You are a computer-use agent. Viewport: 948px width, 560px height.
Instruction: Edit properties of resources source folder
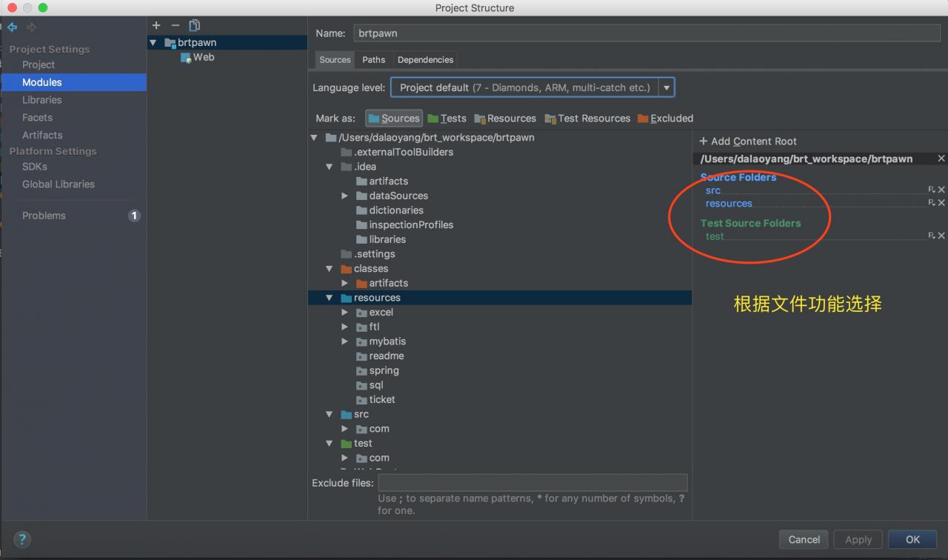tap(932, 203)
